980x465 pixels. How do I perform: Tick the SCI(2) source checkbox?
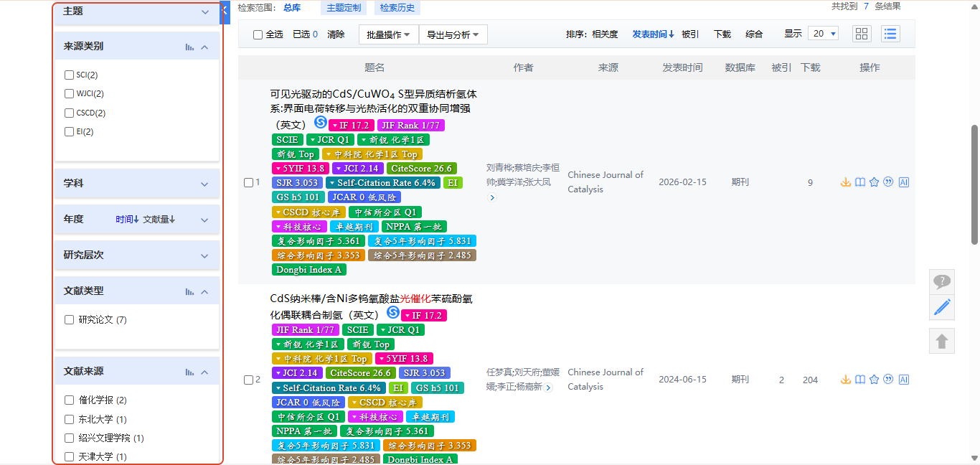click(x=69, y=75)
